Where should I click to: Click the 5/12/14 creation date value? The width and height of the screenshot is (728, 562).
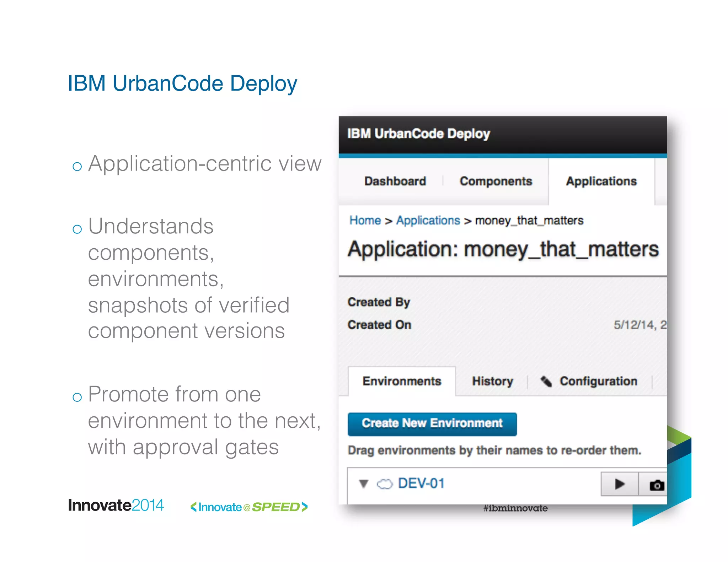coord(640,325)
